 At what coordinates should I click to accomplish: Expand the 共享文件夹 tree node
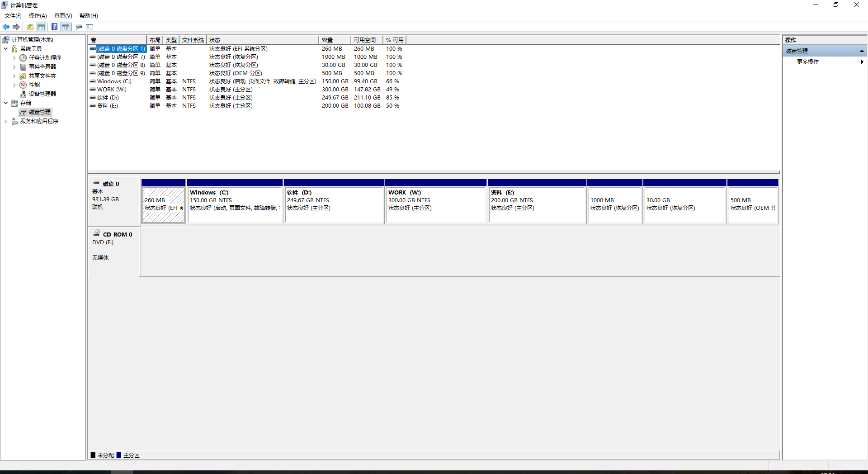pos(14,76)
